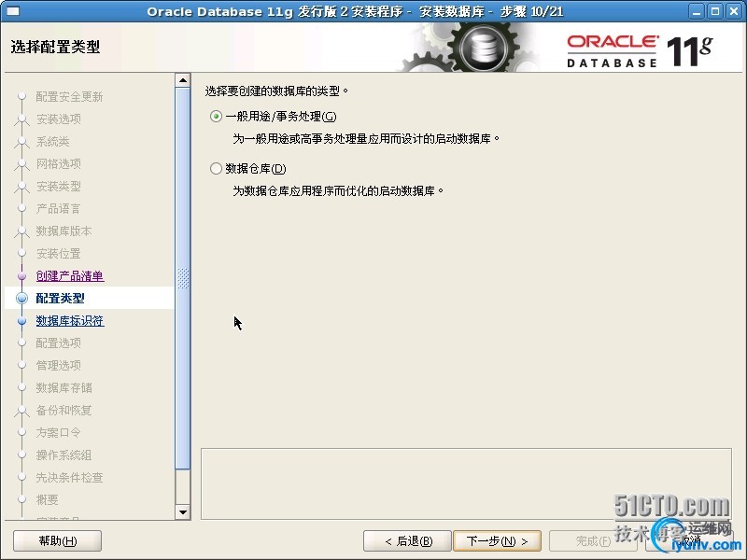Open help with 帮助(H) button
The width and height of the screenshot is (747, 560).
[58, 541]
